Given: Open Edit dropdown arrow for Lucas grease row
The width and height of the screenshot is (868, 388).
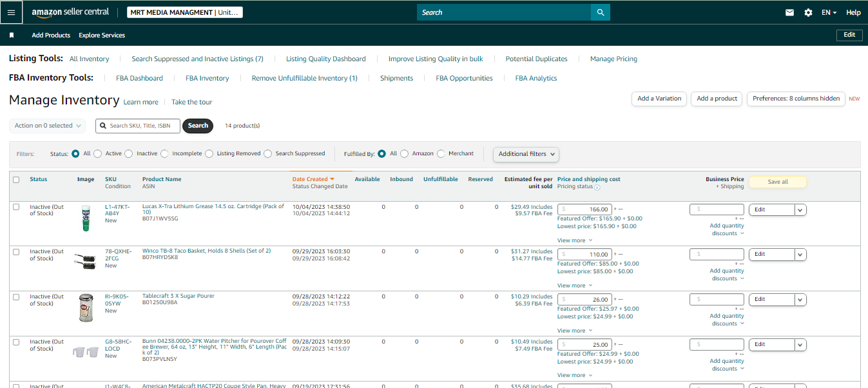Looking at the screenshot, I should tap(800, 209).
